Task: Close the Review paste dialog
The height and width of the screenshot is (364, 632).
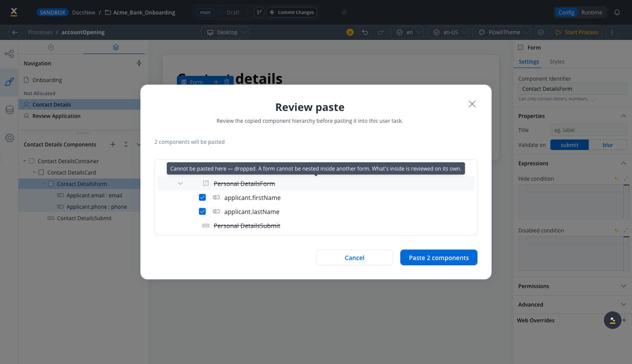Action: pos(472,104)
